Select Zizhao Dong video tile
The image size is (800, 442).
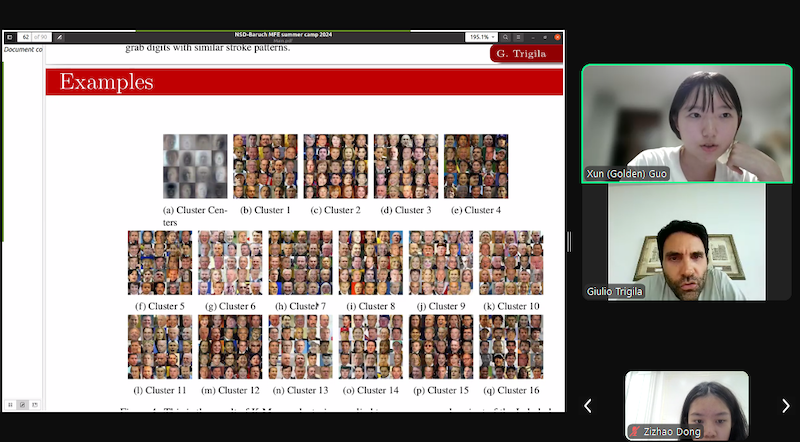click(x=687, y=406)
